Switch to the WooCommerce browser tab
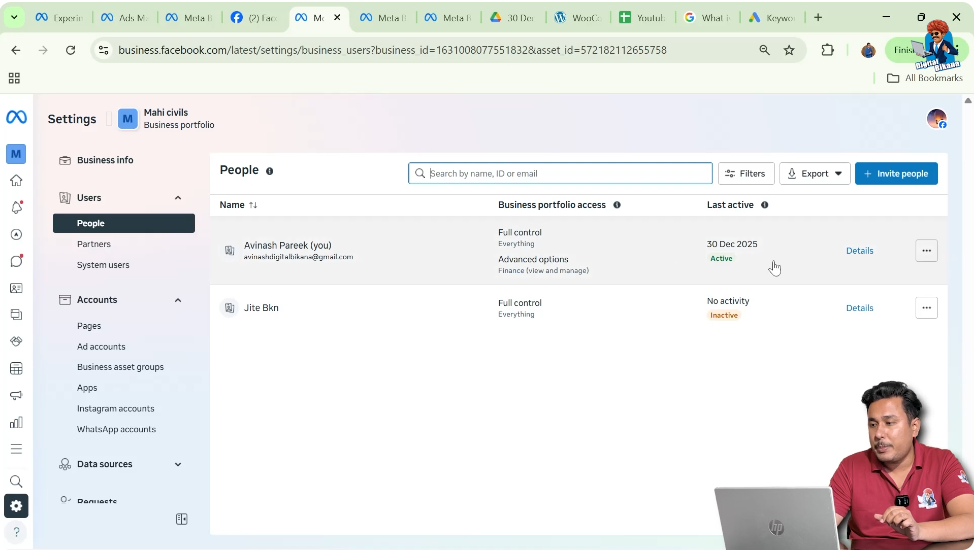The height and width of the screenshot is (552, 975). click(x=578, y=17)
